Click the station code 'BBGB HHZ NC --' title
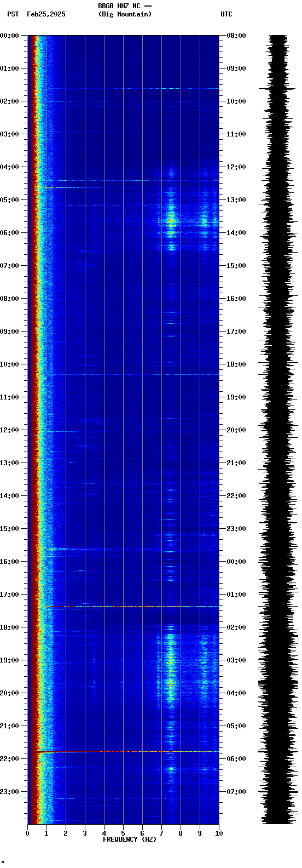Screen dimensions: 302x868 tap(125, 6)
